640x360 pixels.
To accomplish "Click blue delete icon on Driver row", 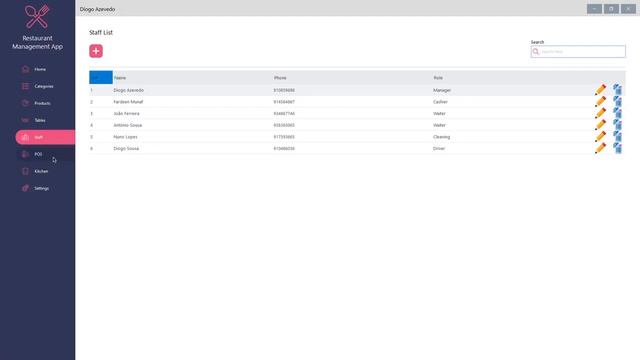I will 617,148.
